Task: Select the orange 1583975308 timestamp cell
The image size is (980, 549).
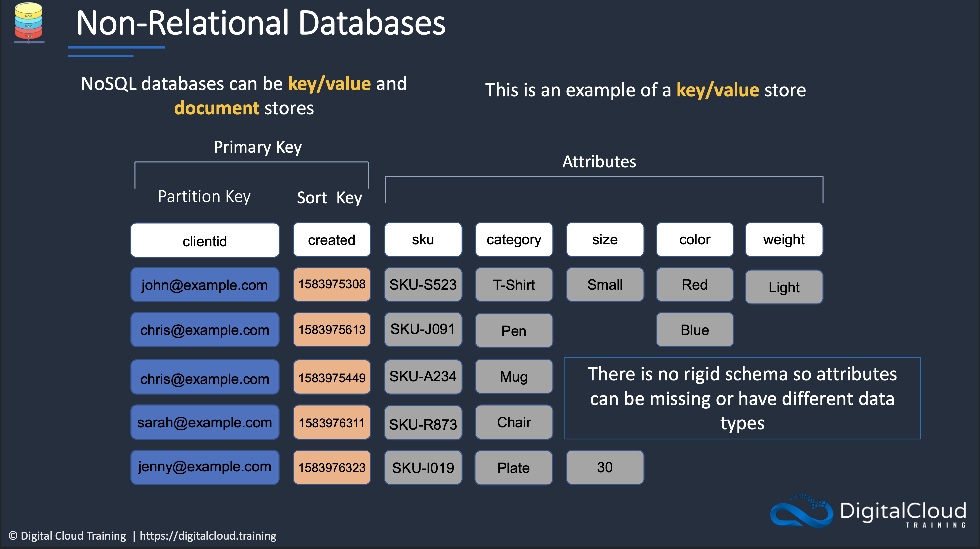Action: click(332, 284)
